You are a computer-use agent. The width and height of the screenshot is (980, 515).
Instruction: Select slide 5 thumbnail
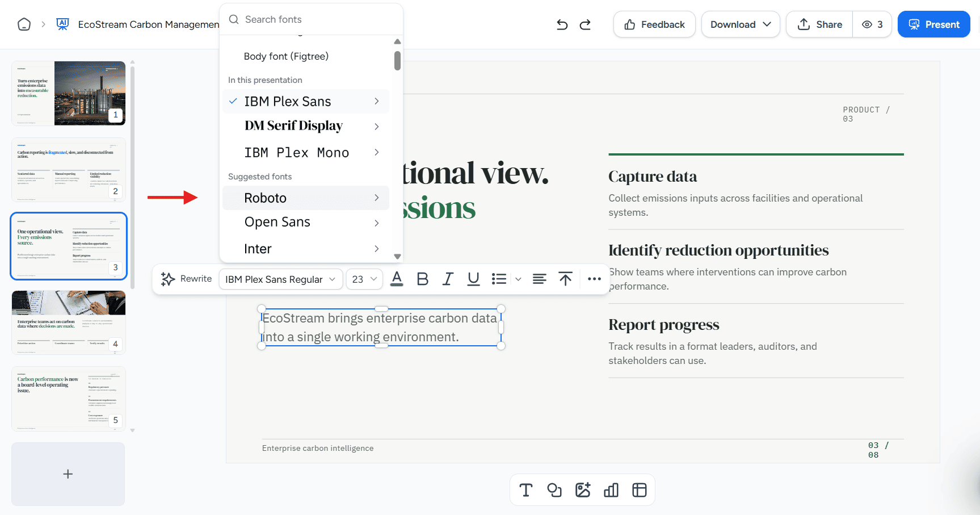tap(69, 399)
